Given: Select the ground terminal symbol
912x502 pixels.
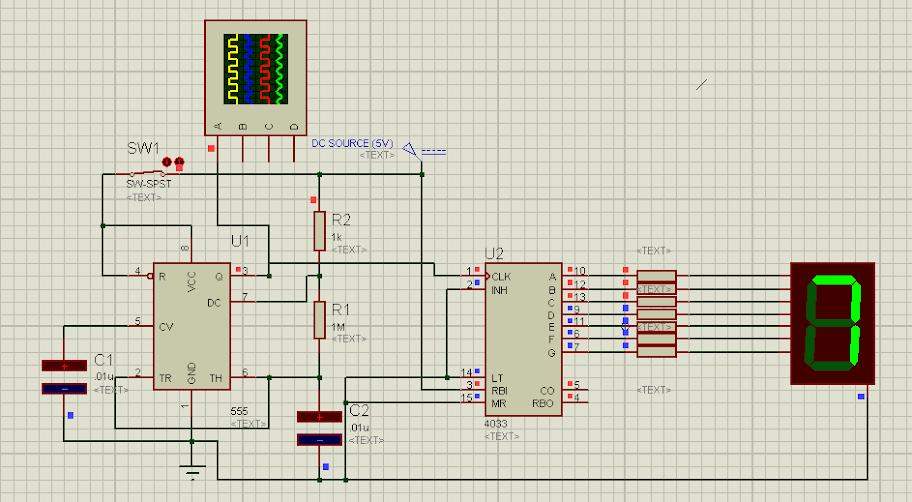Looking at the screenshot, I should pos(192,471).
